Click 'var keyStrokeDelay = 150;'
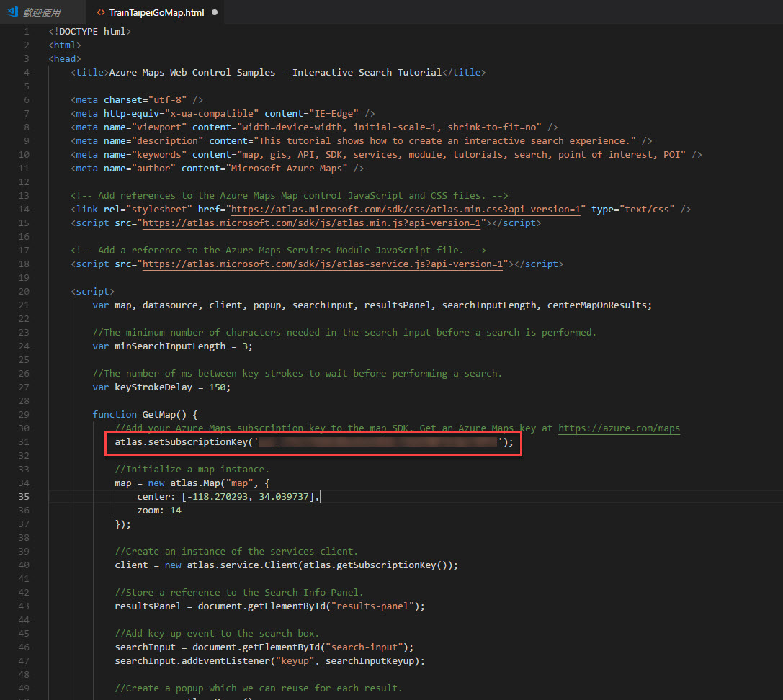This screenshot has height=700, width=783. (161, 387)
